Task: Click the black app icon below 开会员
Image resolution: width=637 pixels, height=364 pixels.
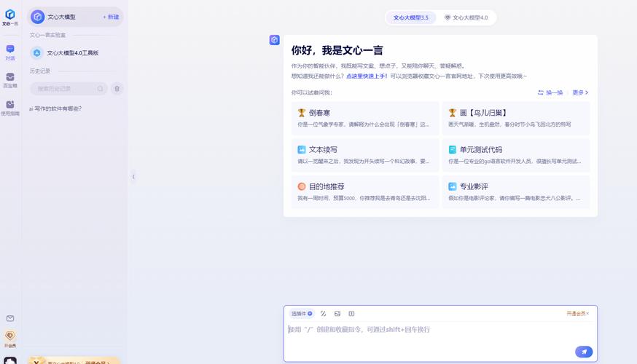Action: tap(10, 360)
